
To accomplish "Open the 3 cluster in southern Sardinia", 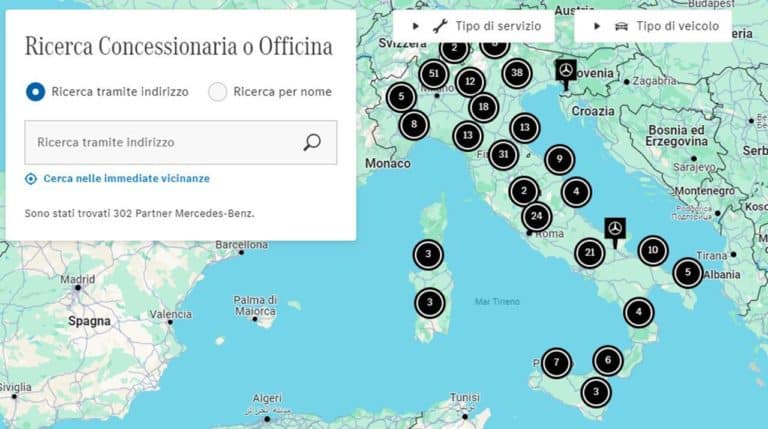I will click(430, 303).
